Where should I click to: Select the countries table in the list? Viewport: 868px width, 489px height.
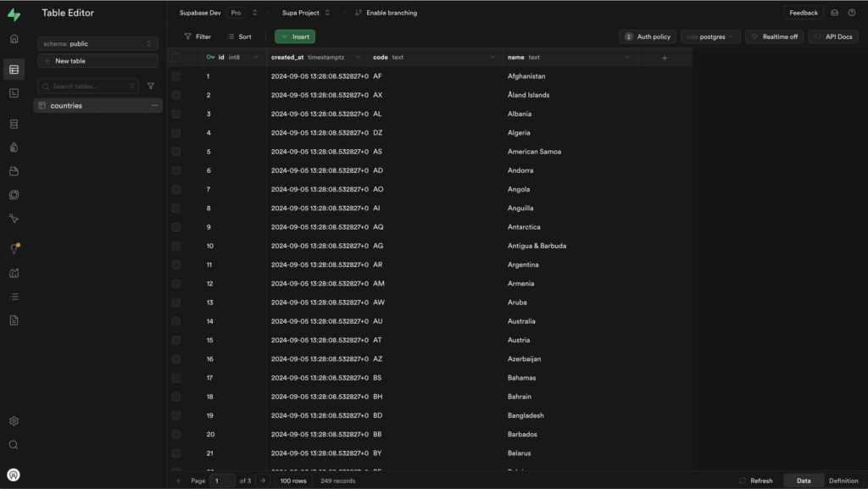click(66, 106)
